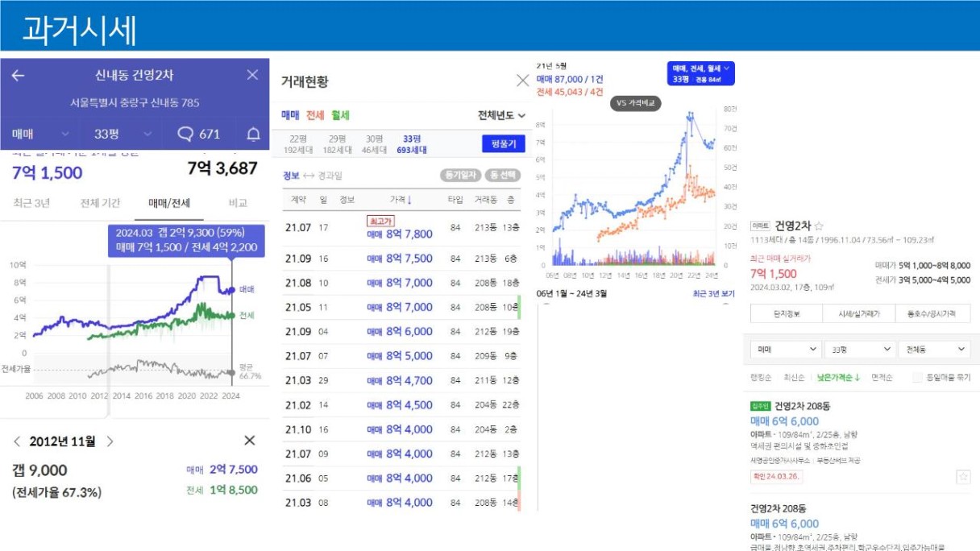Toggle the 전세 filter in 거래현황
Image resolution: width=980 pixels, height=551 pixels.
pyautogui.click(x=315, y=115)
